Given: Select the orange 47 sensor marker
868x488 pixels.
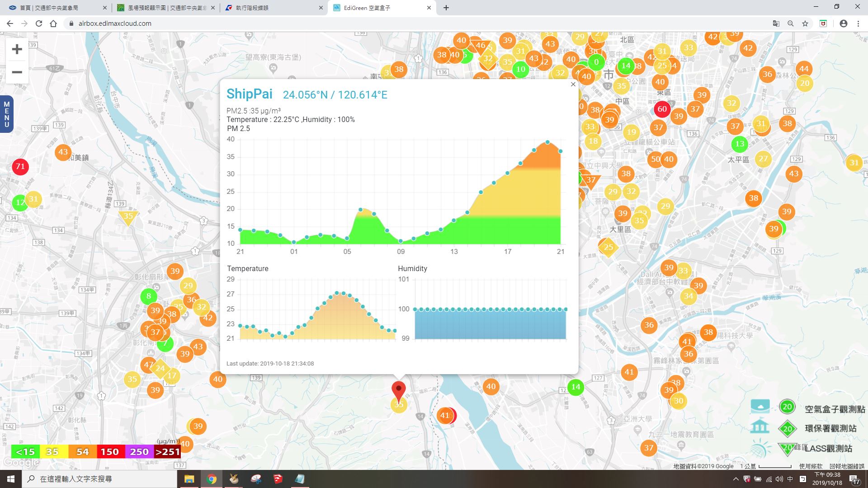Looking at the screenshot, I should [x=147, y=365].
